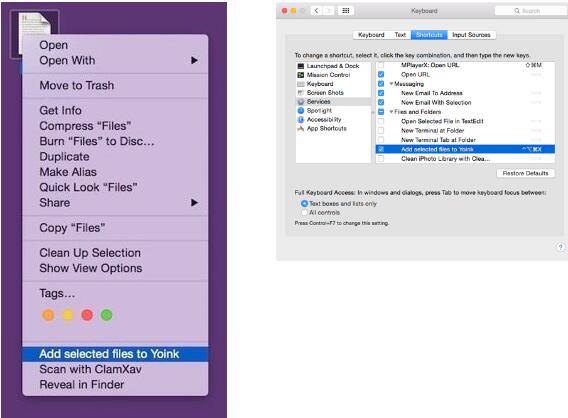Choose Get Info from context menu
The width and height of the screenshot is (568, 418).
(115, 110)
